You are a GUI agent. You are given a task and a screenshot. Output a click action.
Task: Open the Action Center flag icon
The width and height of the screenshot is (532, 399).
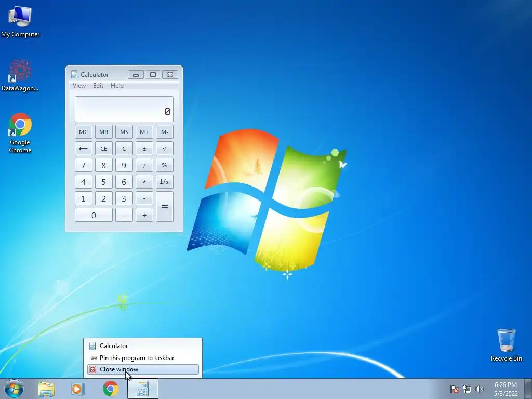454,389
